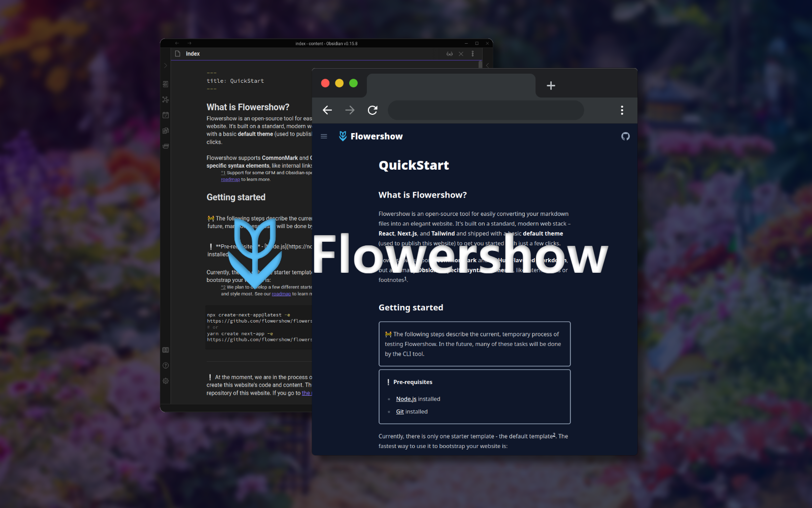The image size is (812, 508).
Task: Click the Flowershow sprout logo
Action: click(x=343, y=136)
